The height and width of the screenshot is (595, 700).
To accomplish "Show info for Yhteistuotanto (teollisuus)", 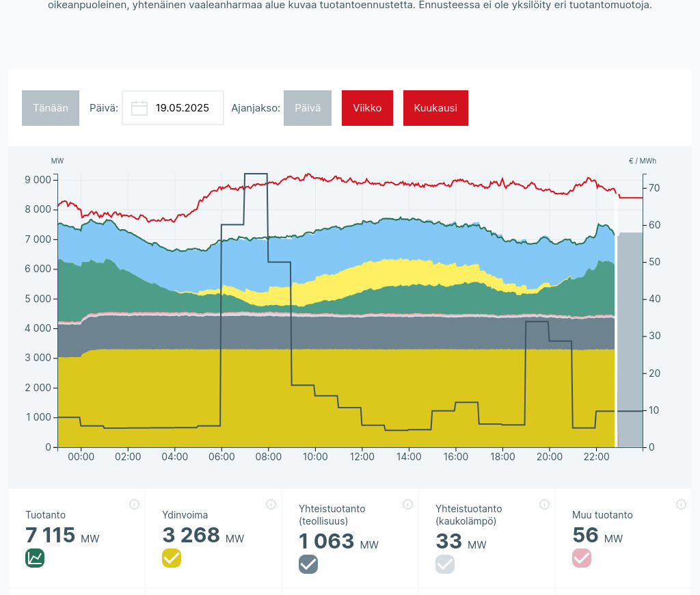I will click(x=407, y=505).
